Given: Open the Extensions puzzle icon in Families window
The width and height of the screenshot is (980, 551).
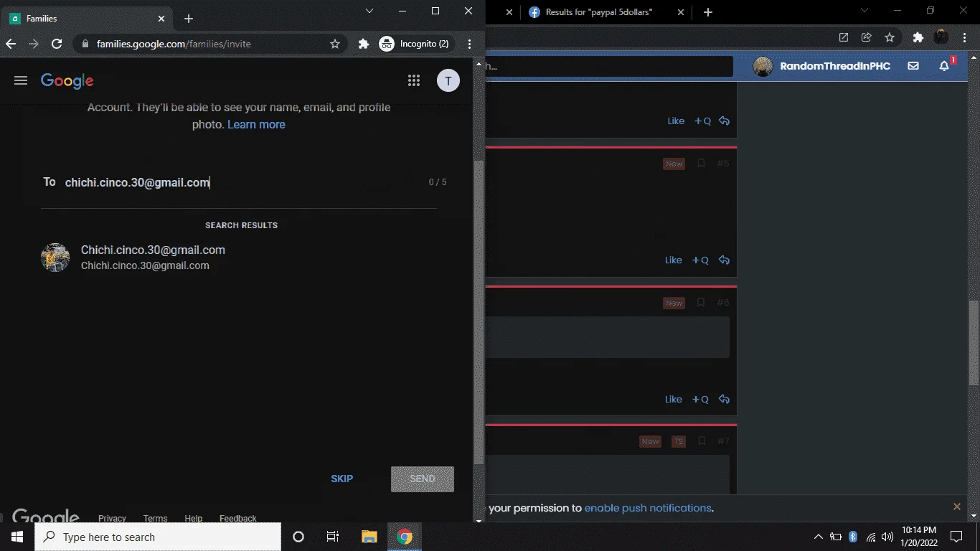Looking at the screenshot, I should point(364,44).
